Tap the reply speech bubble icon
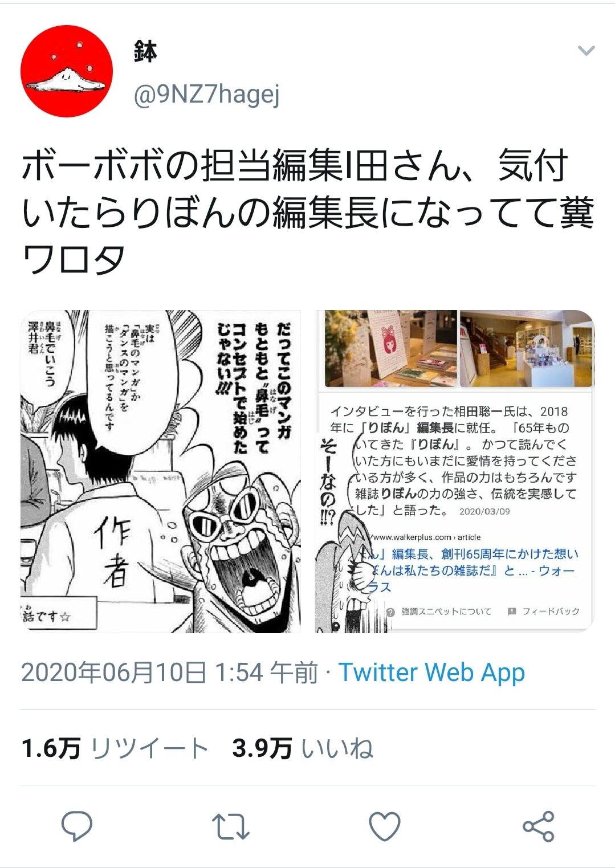The image size is (615, 868). 77,826
